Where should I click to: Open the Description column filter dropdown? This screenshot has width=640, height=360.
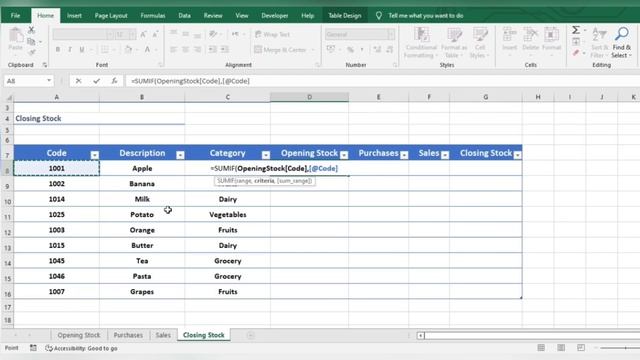click(180, 155)
